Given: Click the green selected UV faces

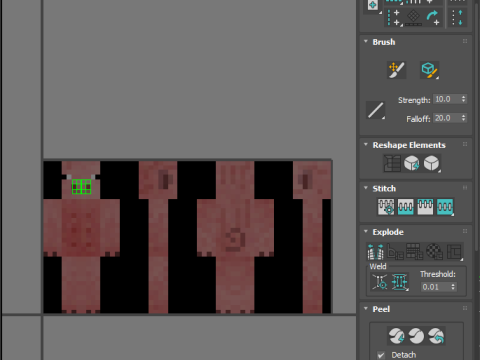Looking at the screenshot, I should tap(81, 187).
